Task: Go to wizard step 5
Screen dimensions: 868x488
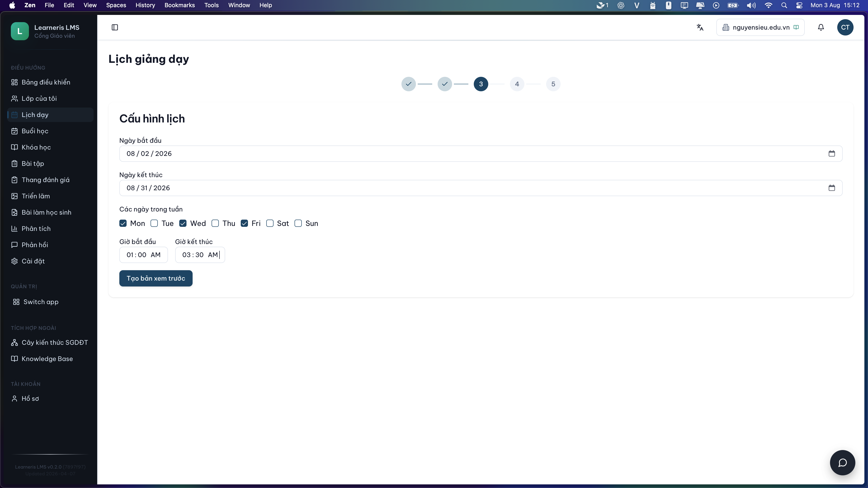Action: coord(553,84)
